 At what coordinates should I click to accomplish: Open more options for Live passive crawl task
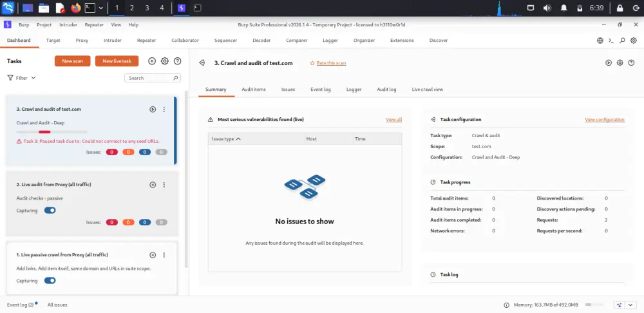point(164,255)
